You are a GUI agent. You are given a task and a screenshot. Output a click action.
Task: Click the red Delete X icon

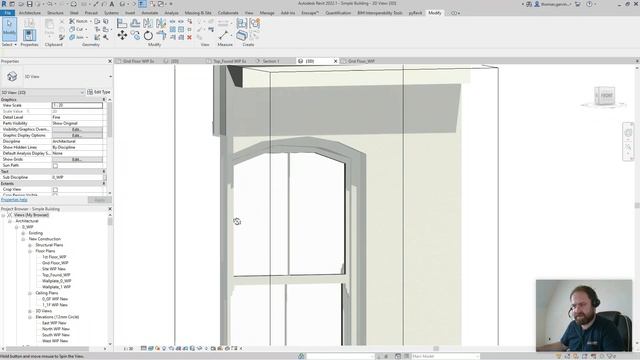pos(189,38)
